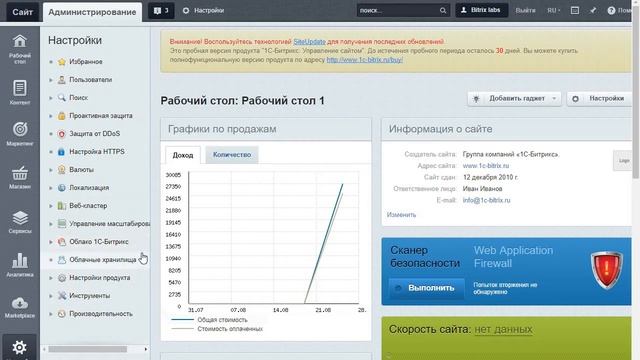Expand the Валюты tree node

[x=51, y=169]
